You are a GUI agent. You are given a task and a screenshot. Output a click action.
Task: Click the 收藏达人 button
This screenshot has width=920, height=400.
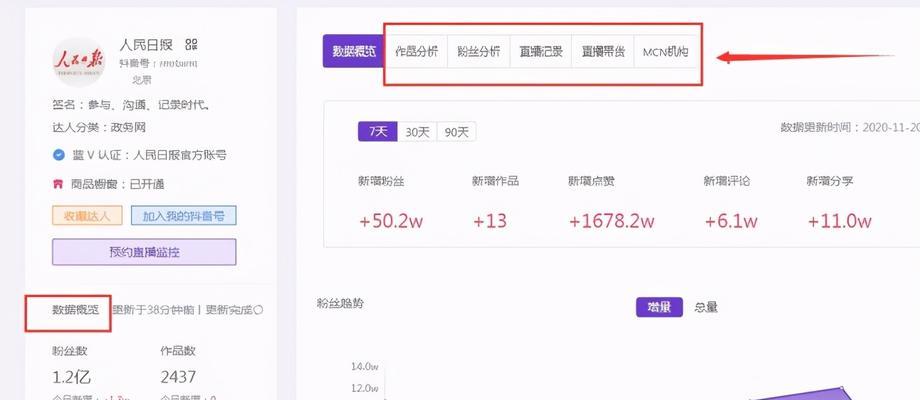point(87,215)
